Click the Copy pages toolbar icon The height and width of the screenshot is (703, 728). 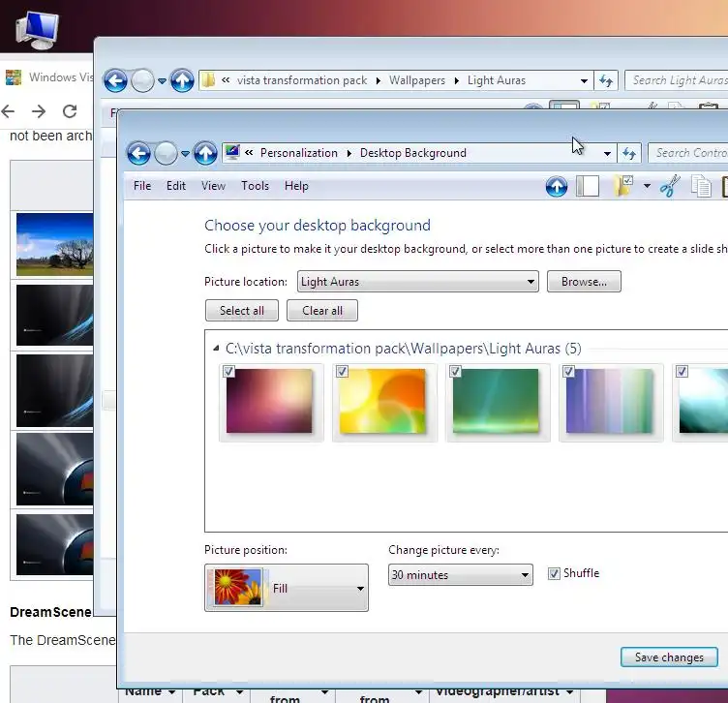pyautogui.click(x=701, y=186)
